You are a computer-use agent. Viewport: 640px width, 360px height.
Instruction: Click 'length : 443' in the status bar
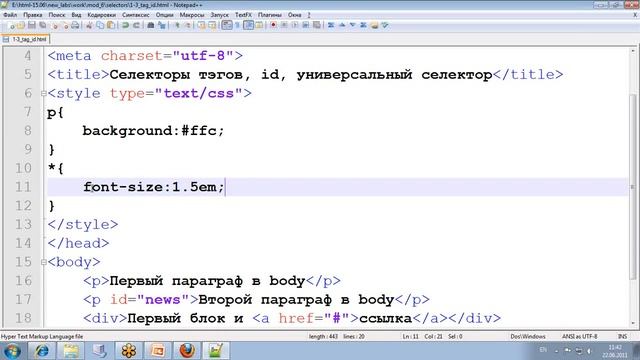pos(323,337)
